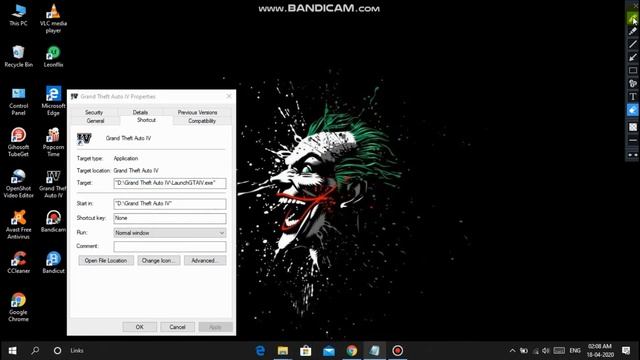This screenshot has width=640, height=360.
Task: Click inside the Target path field
Action: [x=170, y=183]
